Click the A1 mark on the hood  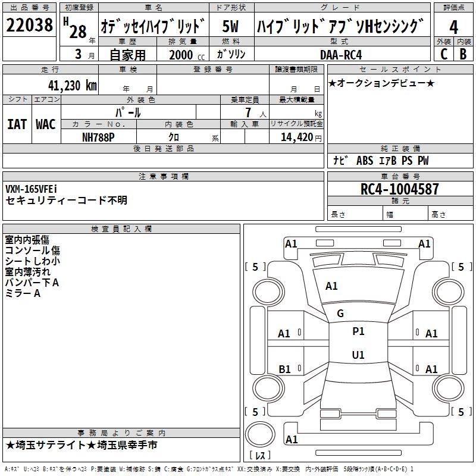coord(331,286)
